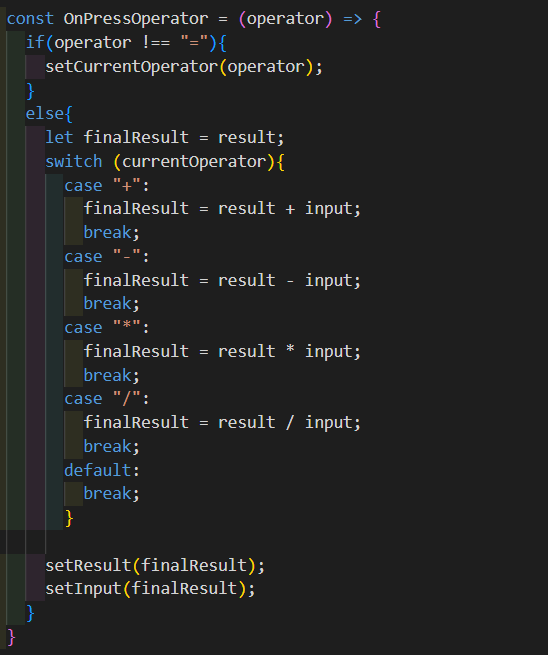Screen dimensions: 548x655
Task: Click 'finalResult' in the let declaration
Action: (x=136, y=137)
